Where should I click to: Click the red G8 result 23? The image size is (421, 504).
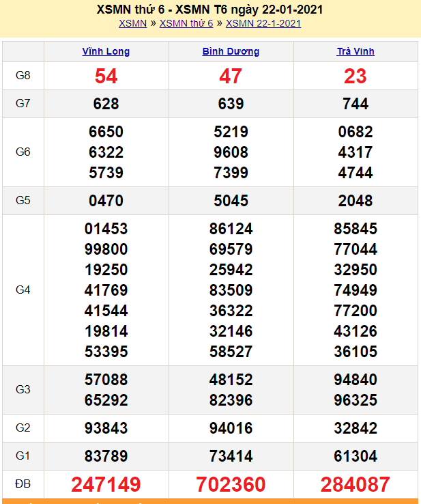click(355, 76)
